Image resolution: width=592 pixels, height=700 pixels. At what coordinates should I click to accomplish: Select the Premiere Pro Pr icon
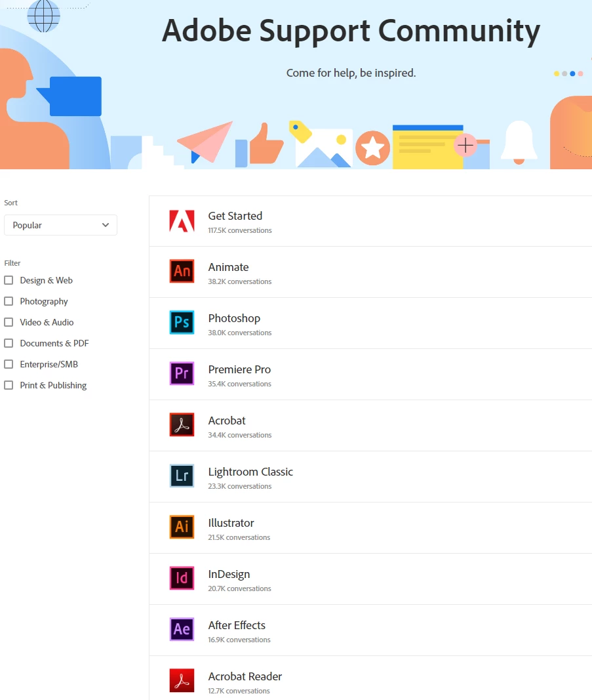tap(182, 373)
